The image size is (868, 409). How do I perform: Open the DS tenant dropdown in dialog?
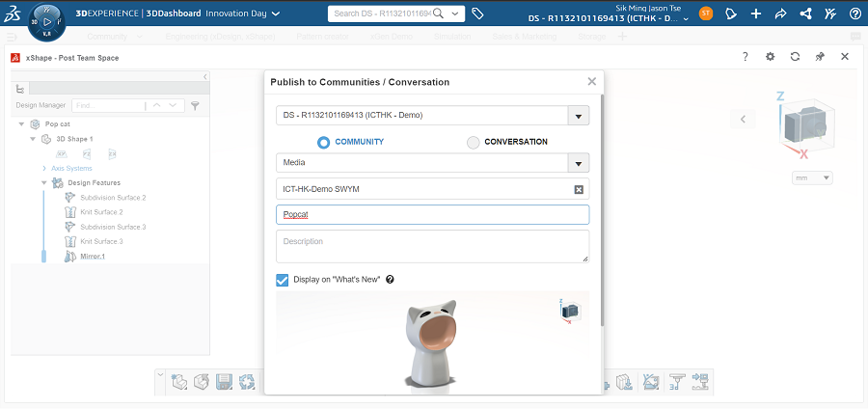[x=578, y=116]
